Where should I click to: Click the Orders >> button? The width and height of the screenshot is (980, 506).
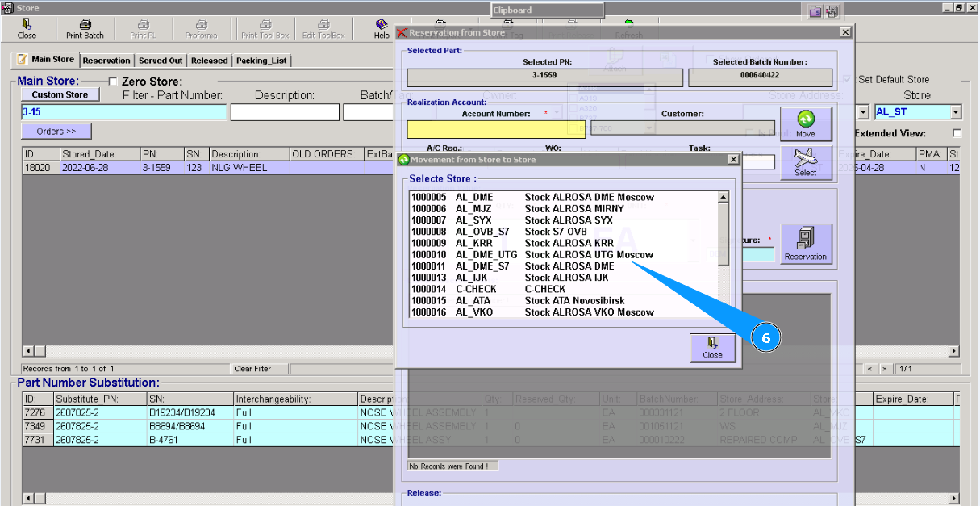56,131
